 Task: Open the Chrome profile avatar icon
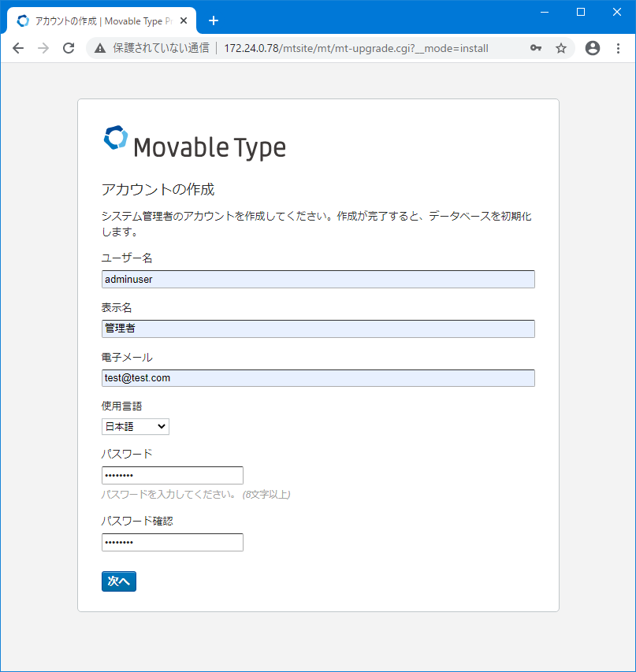592,48
